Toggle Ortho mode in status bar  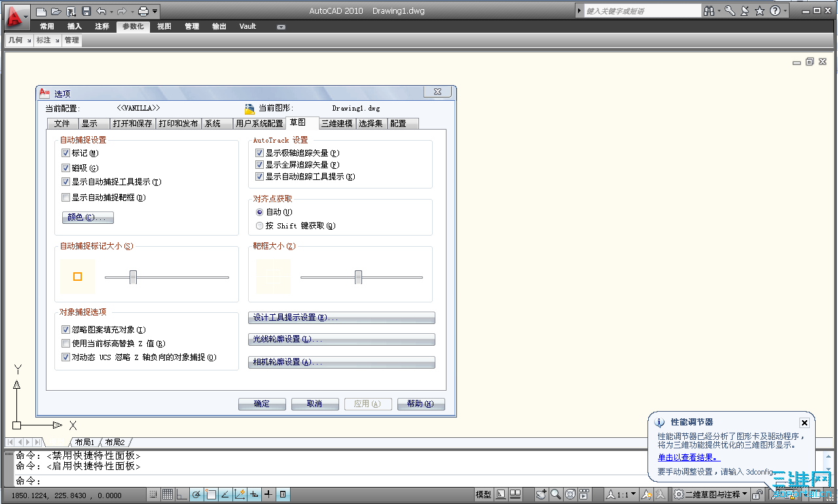click(181, 494)
